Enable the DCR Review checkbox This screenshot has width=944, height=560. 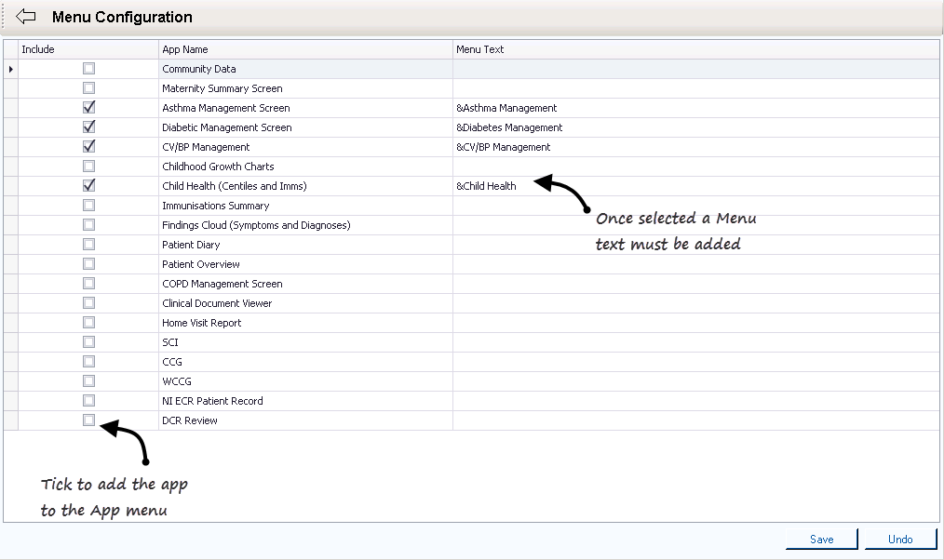point(88,420)
